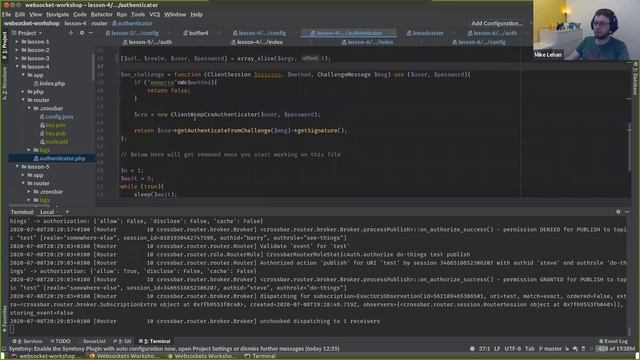Toggle the Terminal tool window button

155,341
